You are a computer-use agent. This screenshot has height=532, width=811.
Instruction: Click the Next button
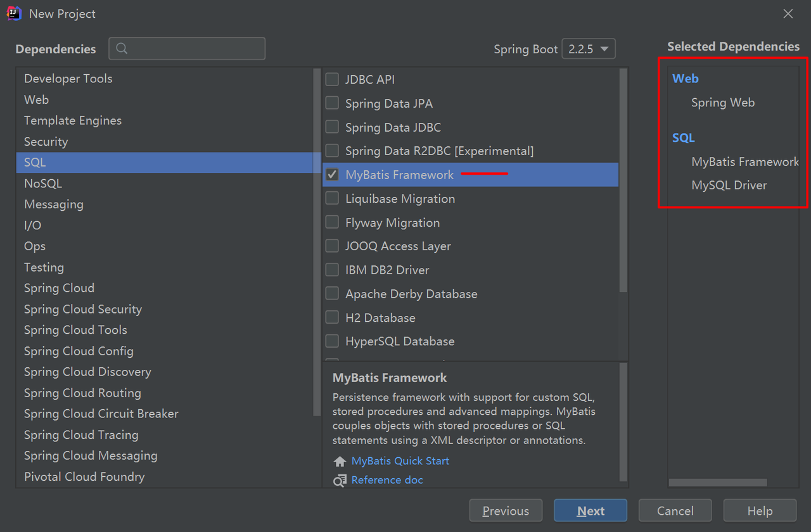click(591, 510)
